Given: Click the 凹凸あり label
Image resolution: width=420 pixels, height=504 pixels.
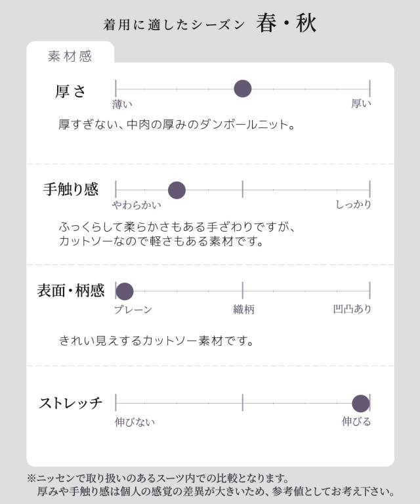Looking at the screenshot, I should 352,309.
